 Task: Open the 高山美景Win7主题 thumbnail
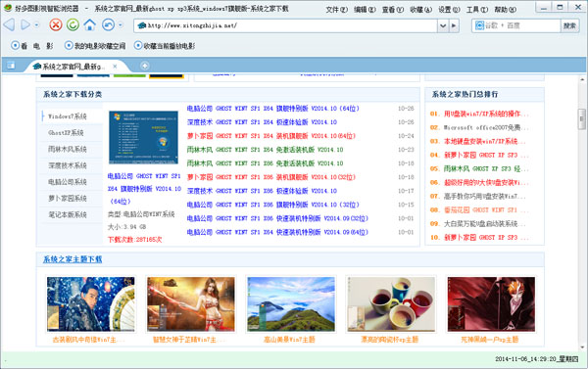point(291,304)
